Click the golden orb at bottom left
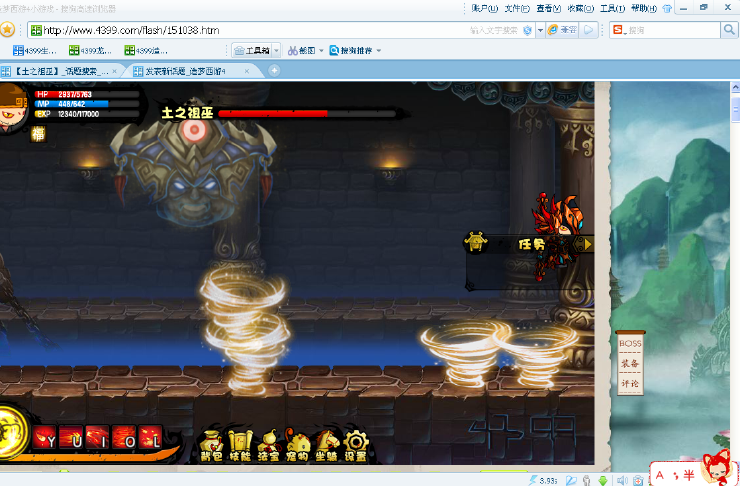The height and width of the screenshot is (486, 740). coord(12,433)
